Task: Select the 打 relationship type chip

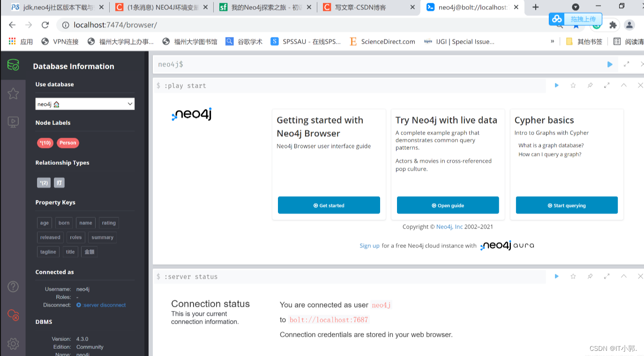Action: click(x=59, y=183)
